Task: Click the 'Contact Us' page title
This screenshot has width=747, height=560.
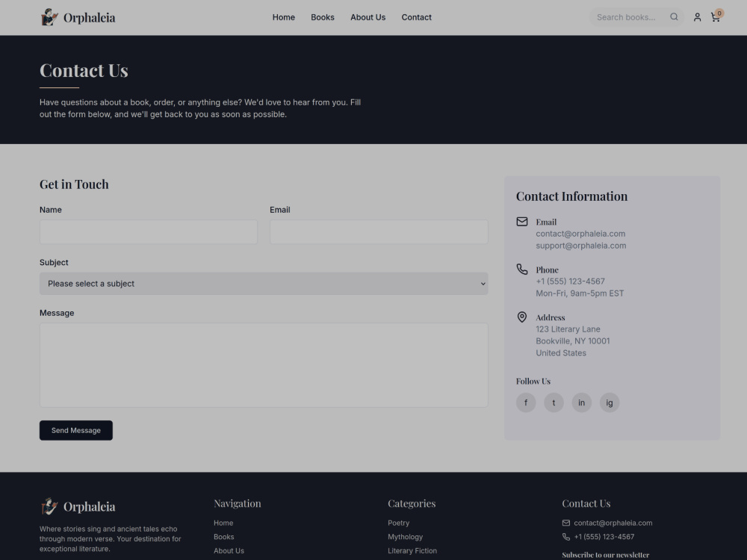Action: [x=84, y=70]
